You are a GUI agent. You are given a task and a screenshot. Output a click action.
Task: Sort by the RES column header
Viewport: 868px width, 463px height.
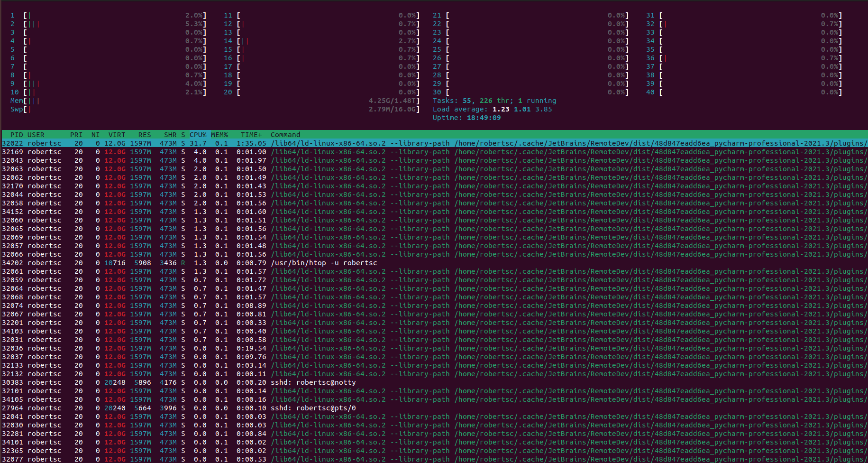point(145,135)
